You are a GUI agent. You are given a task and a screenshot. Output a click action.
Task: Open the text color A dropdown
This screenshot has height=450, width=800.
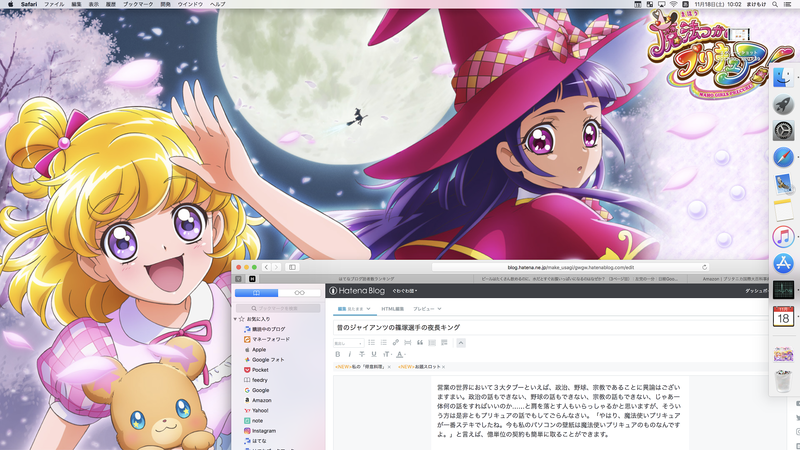401,354
